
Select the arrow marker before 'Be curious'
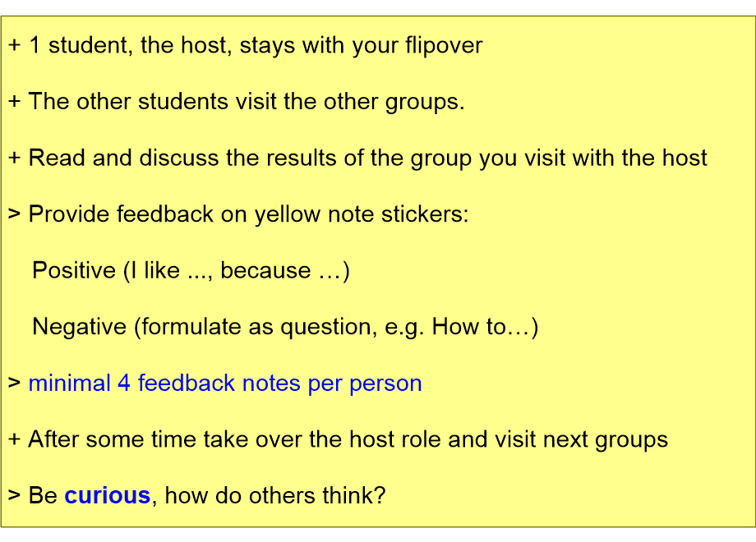click(x=15, y=496)
